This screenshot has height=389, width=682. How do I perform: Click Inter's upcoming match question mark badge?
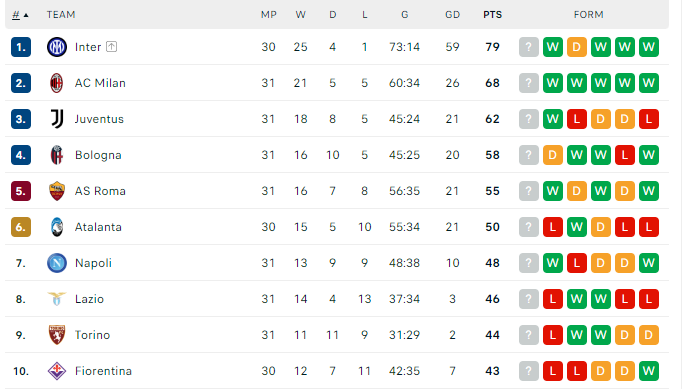pos(528,47)
